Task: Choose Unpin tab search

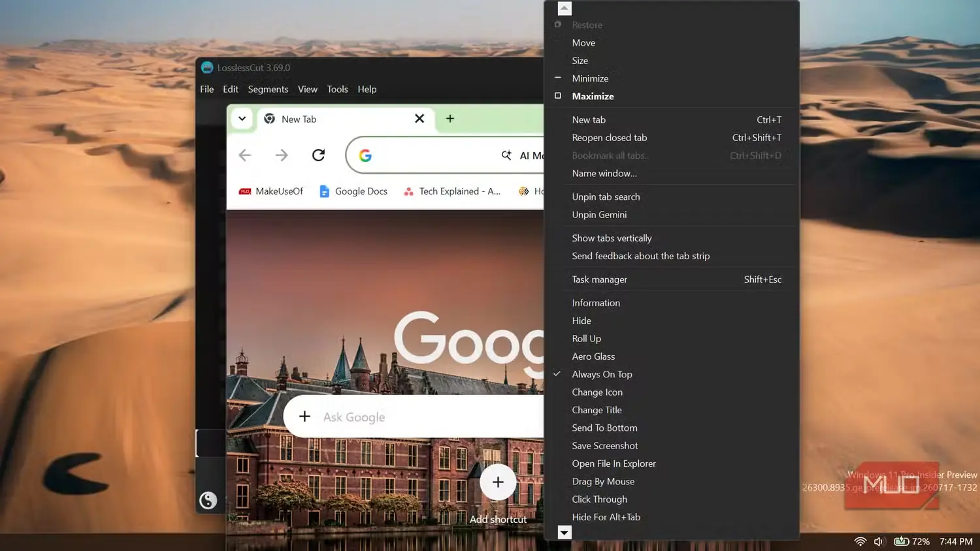Action: point(672,197)
